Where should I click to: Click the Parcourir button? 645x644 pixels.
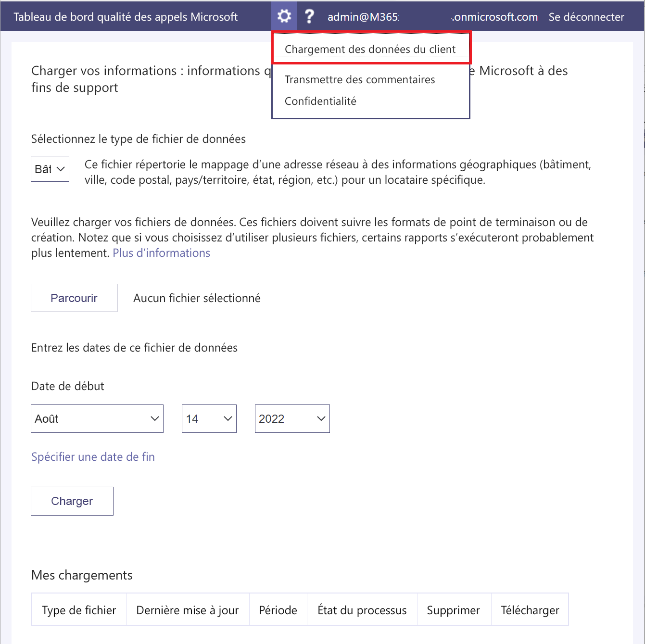74,298
